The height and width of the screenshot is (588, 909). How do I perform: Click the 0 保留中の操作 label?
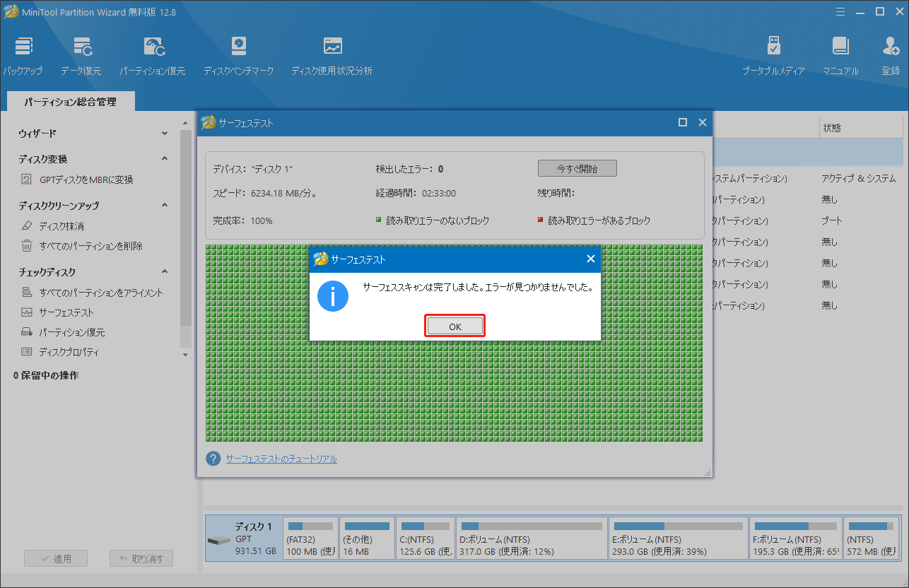(x=46, y=375)
